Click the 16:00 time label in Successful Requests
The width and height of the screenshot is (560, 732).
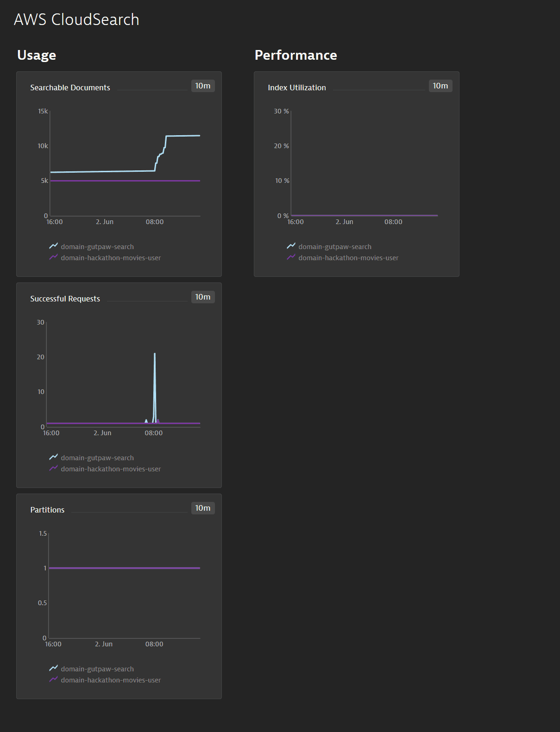point(51,433)
